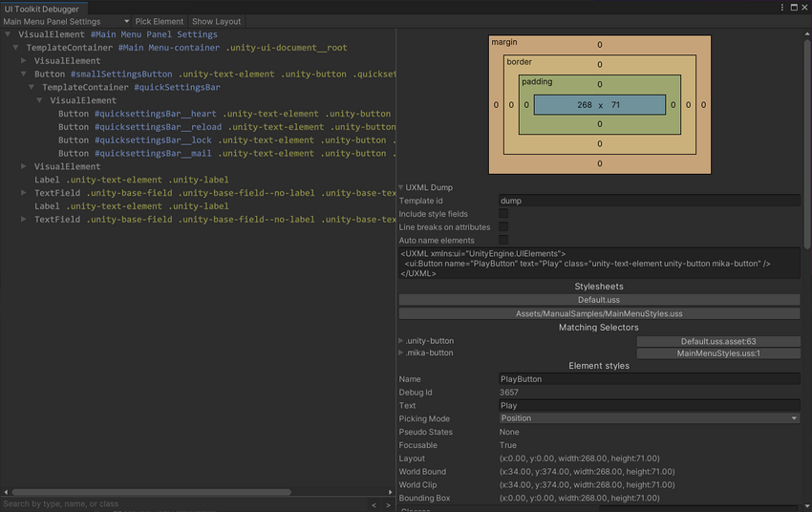Viewport: 812px width, 512px height.
Task: Open the Default.uss stylesheet
Action: point(599,300)
